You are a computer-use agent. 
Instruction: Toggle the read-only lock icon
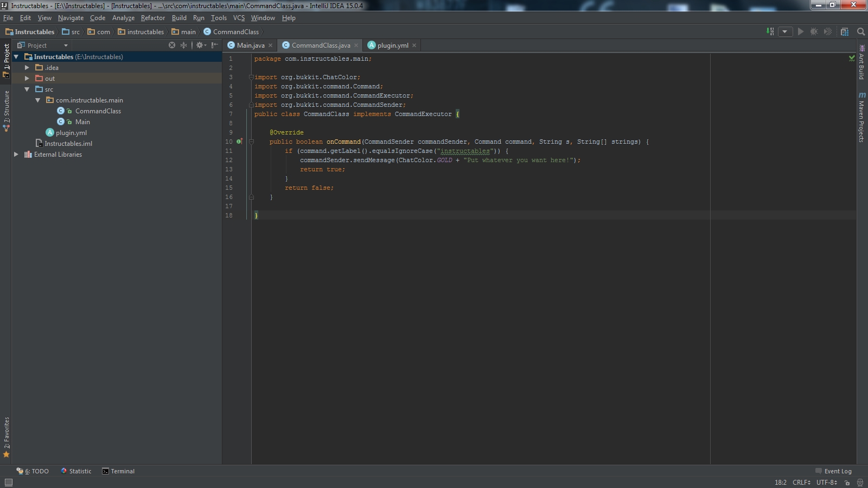847,482
